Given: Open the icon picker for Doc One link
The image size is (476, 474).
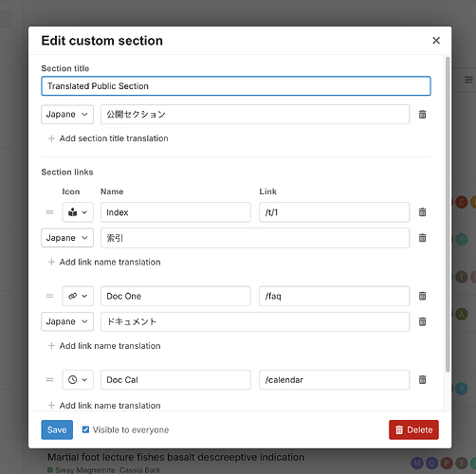Looking at the screenshot, I should (78, 296).
